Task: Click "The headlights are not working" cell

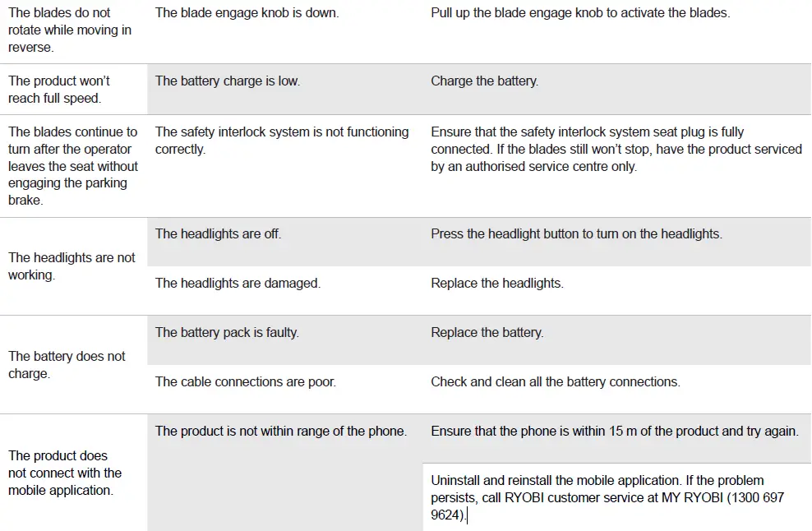Action: [x=72, y=266]
